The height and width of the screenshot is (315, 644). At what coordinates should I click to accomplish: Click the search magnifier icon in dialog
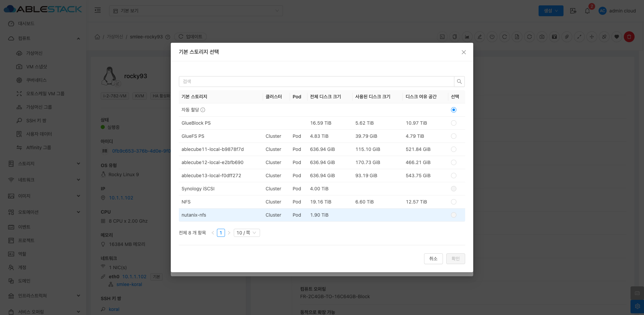pyautogui.click(x=459, y=82)
